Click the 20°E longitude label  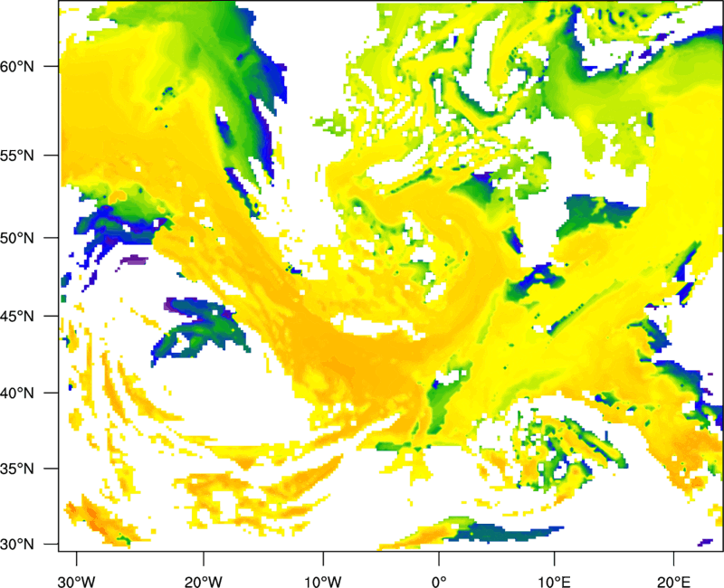[673, 582]
